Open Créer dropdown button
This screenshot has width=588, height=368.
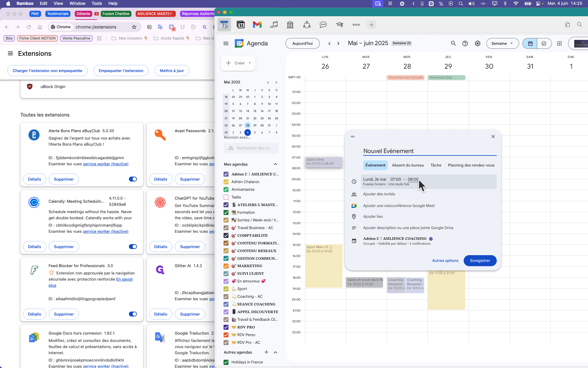[x=238, y=63]
